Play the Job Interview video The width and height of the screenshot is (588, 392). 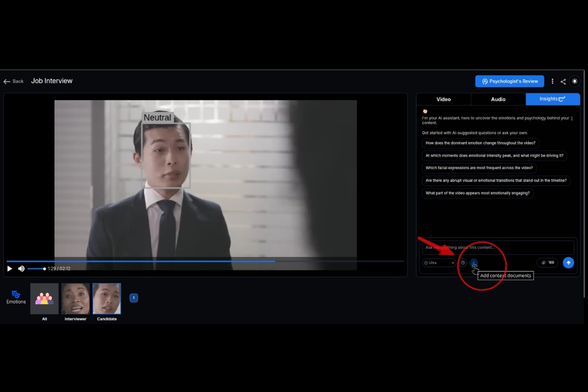[x=10, y=269]
